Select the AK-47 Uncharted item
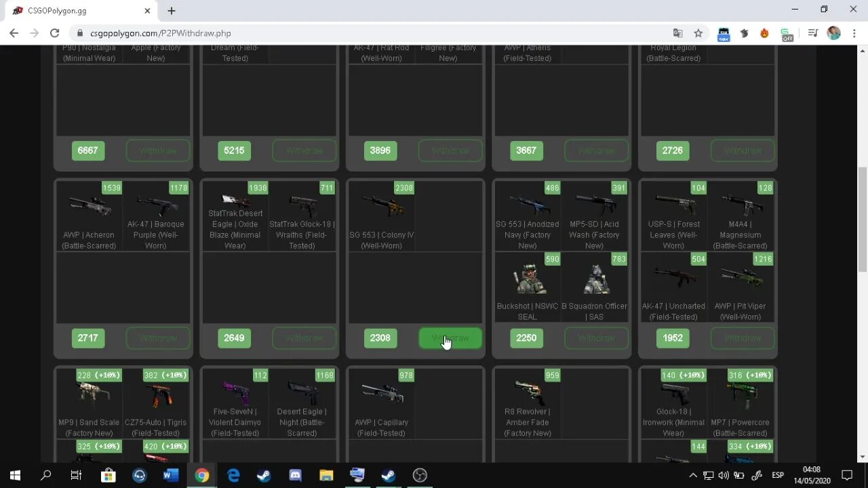Screen dimensions: 868x488 (x=674, y=287)
